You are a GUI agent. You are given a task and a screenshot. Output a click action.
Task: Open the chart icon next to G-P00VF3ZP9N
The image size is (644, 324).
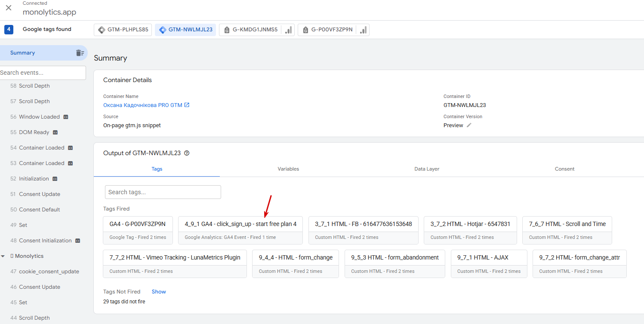point(364,30)
